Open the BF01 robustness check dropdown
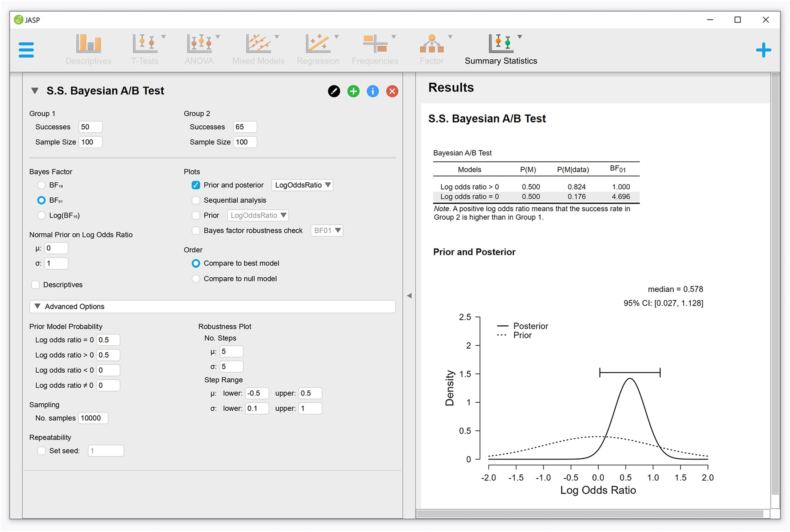790x532 pixels. click(x=327, y=230)
